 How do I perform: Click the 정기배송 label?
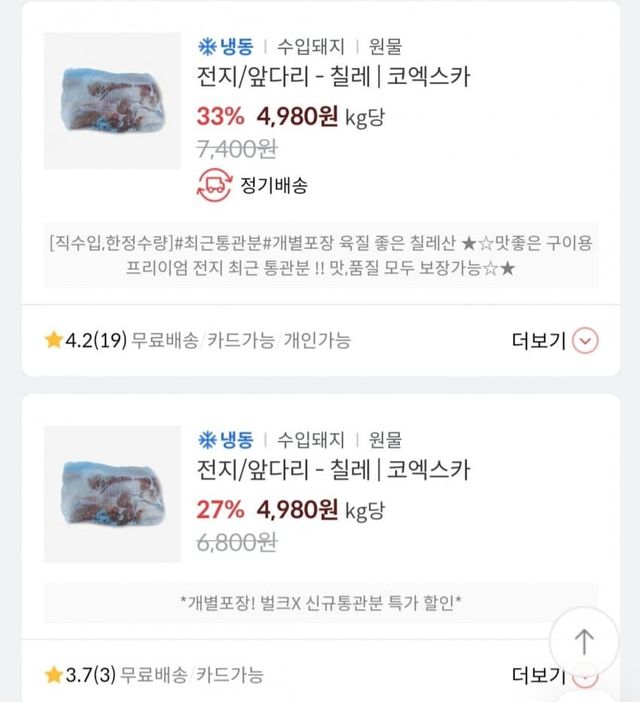click(x=274, y=185)
